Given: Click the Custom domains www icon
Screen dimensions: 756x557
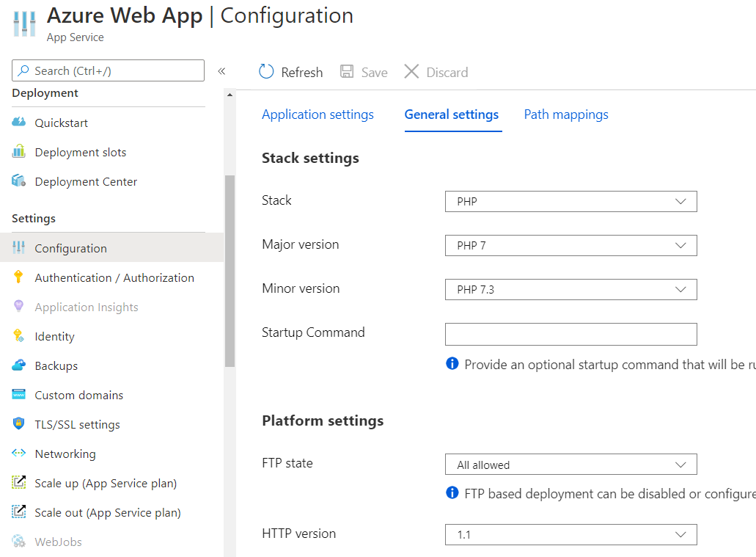Looking at the screenshot, I should click(19, 394).
